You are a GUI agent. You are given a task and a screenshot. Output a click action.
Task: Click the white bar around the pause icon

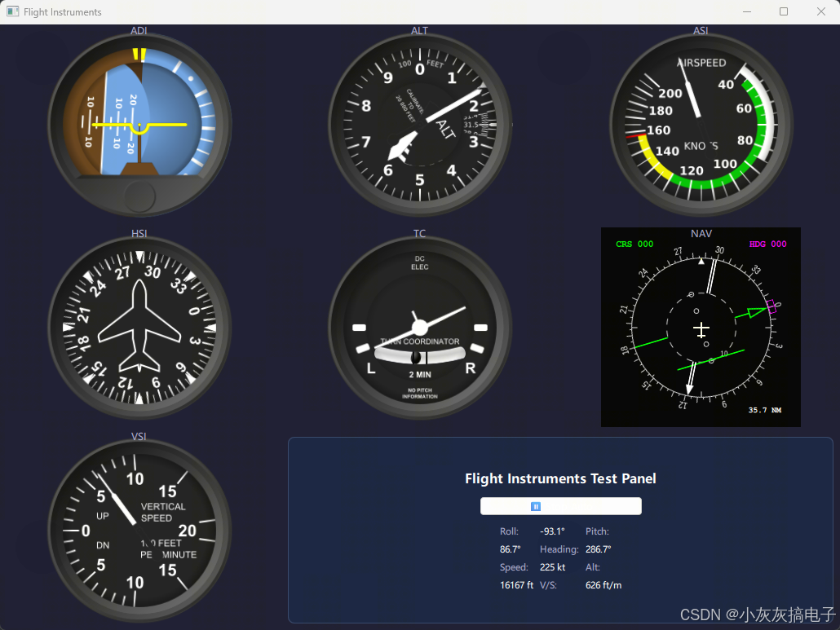point(561,506)
